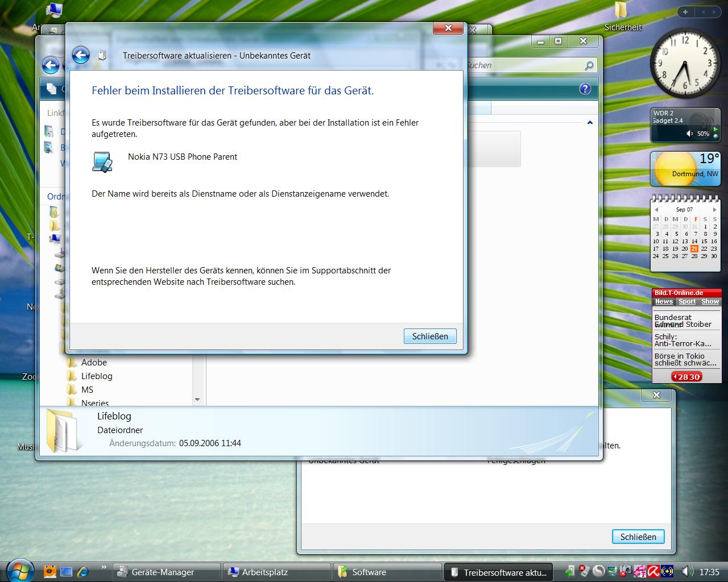Viewport: 728px width, 582px height.
Task: Go to next month in calendar gadget
Action: click(x=714, y=210)
